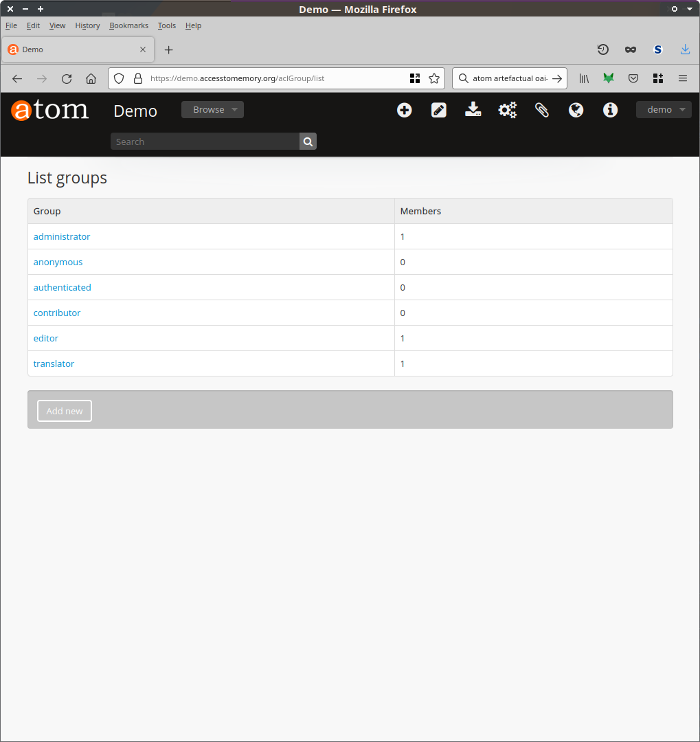Open the translator group link
The height and width of the screenshot is (742, 700).
(x=54, y=363)
